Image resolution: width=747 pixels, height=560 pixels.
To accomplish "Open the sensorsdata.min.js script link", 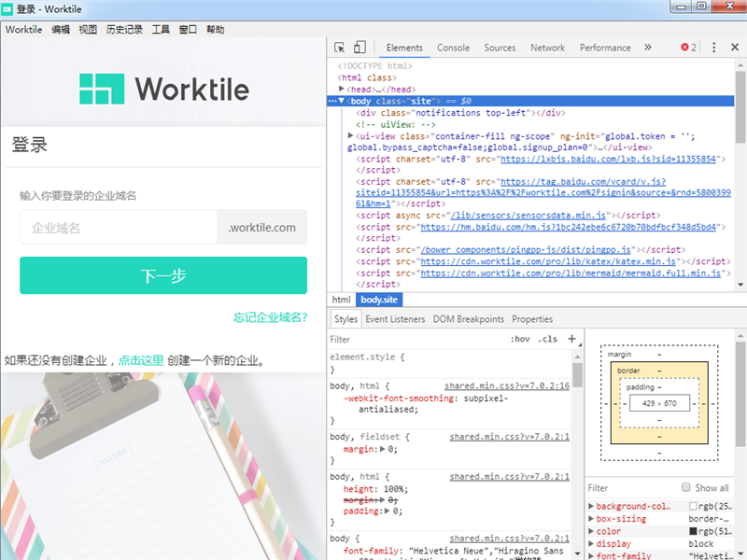I will pyautogui.click(x=529, y=216).
